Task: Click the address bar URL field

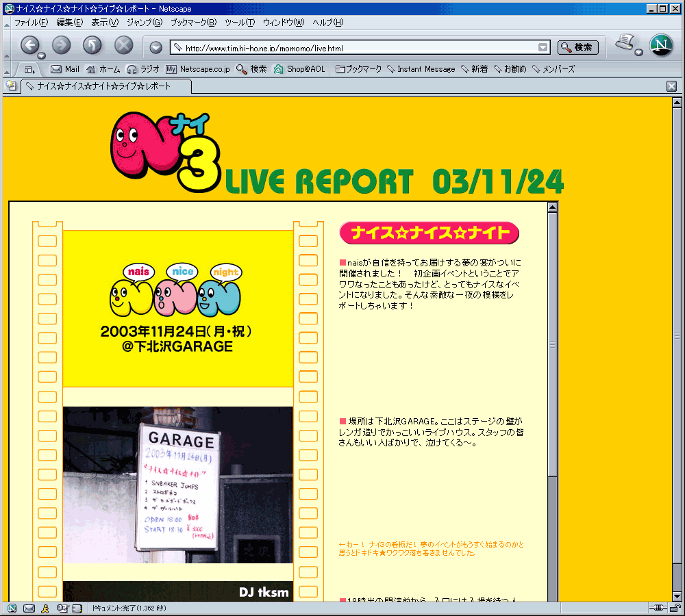Action: pyautogui.click(x=361, y=48)
